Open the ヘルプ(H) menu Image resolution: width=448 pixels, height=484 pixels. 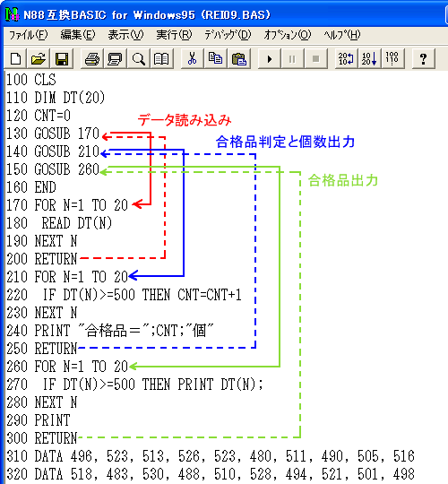(x=342, y=35)
